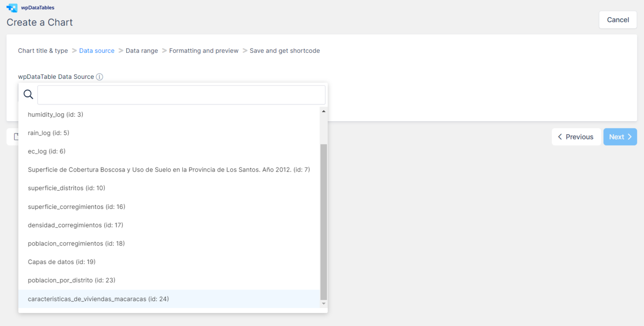Click the wpDataTables logo icon
This screenshot has height=326, width=644.
pos(12,8)
